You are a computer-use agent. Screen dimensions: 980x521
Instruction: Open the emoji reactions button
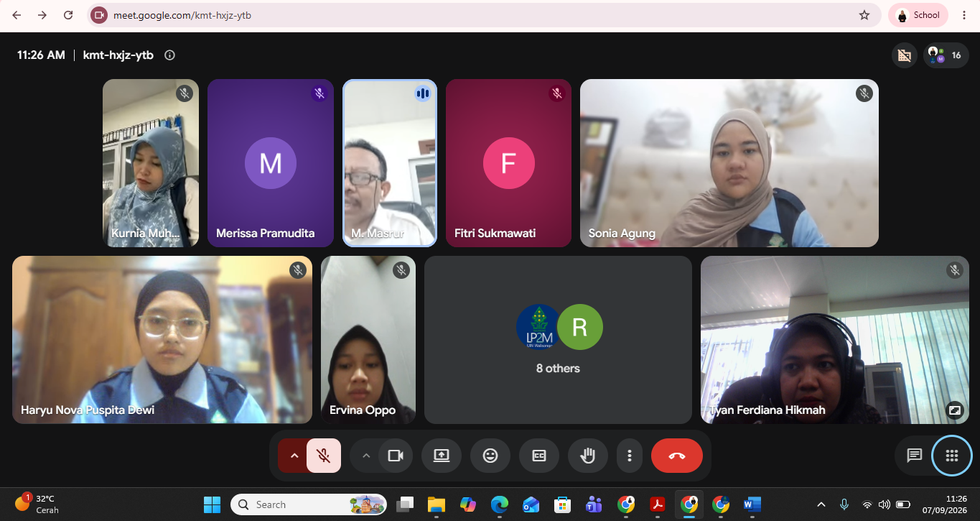490,456
